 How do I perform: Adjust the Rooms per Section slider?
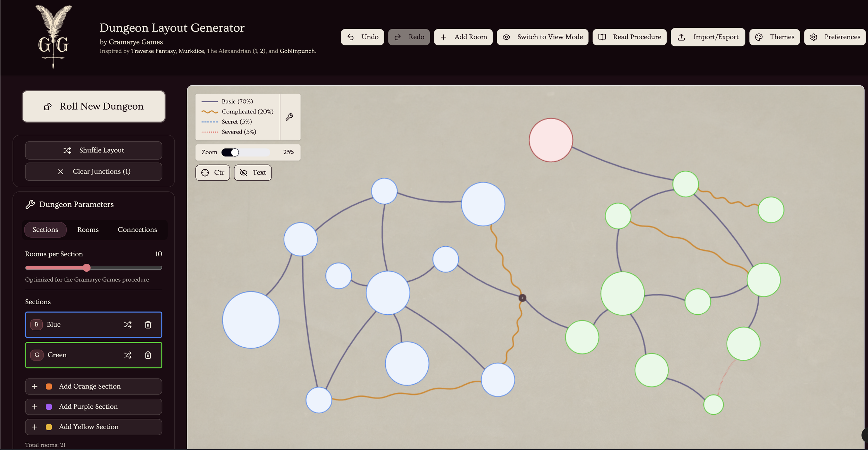[x=87, y=268]
